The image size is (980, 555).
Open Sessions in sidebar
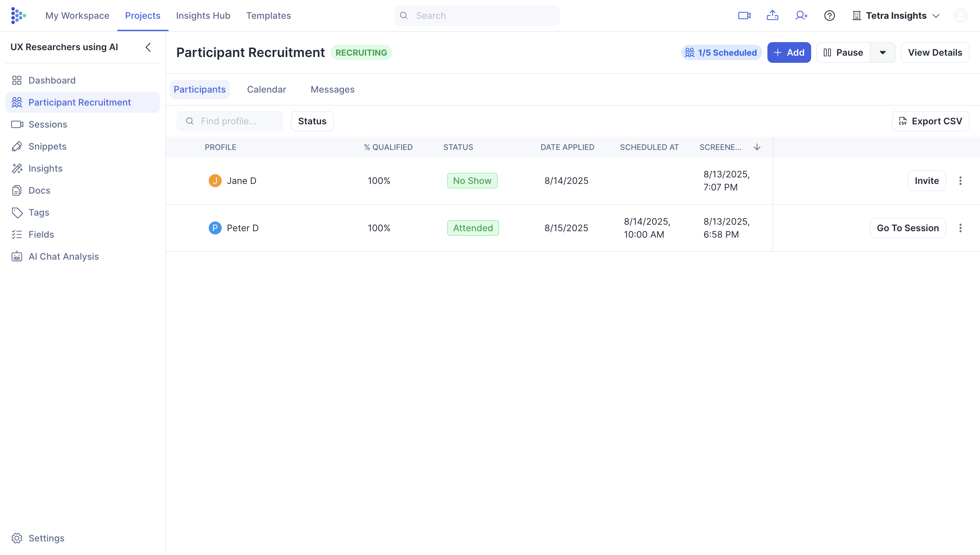[82, 124]
